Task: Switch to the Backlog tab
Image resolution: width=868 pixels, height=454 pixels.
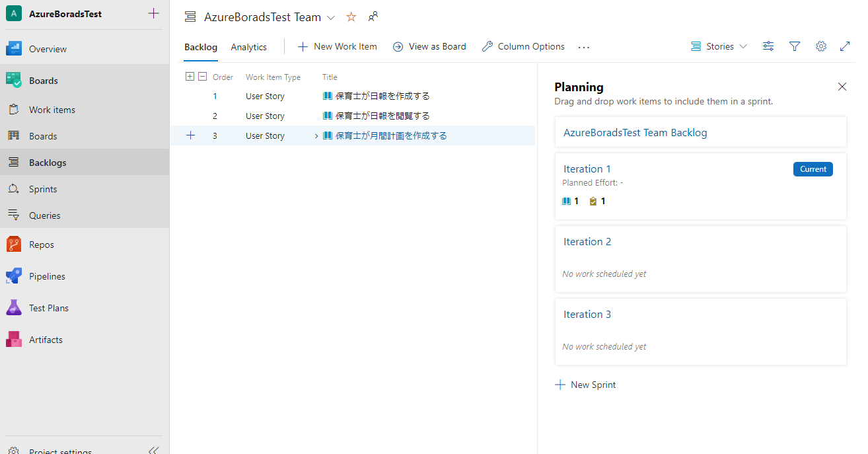Action: point(201,47)
